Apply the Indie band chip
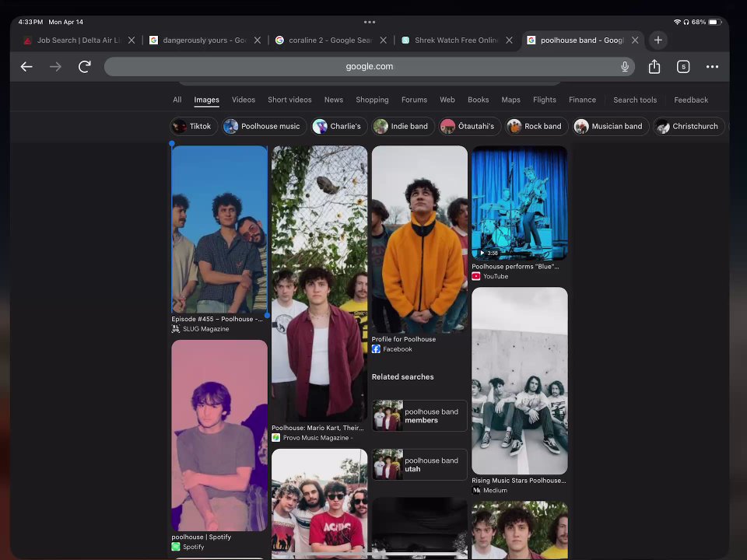The width and height of the screenshot is (747, 560). [x=402, y=126]
